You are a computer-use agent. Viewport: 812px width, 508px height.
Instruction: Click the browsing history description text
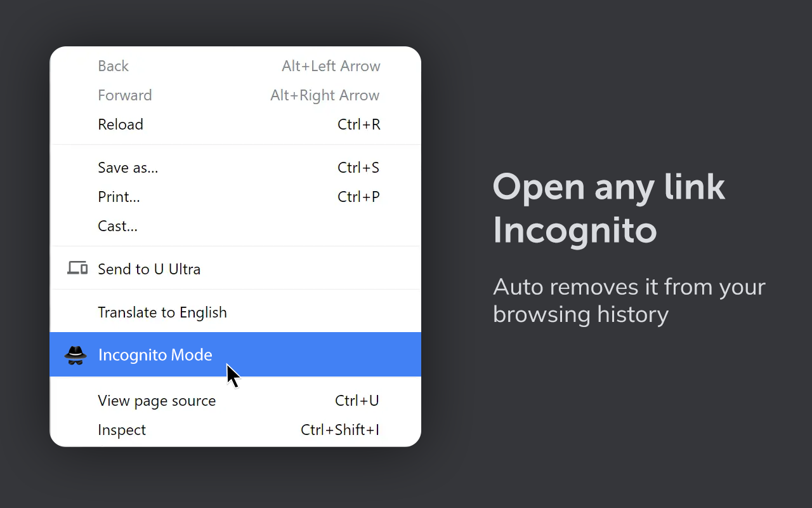coord(629,300)
